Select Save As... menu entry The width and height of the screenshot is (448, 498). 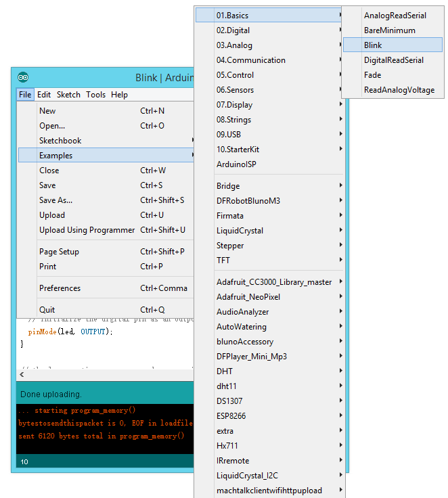(106, 200)
